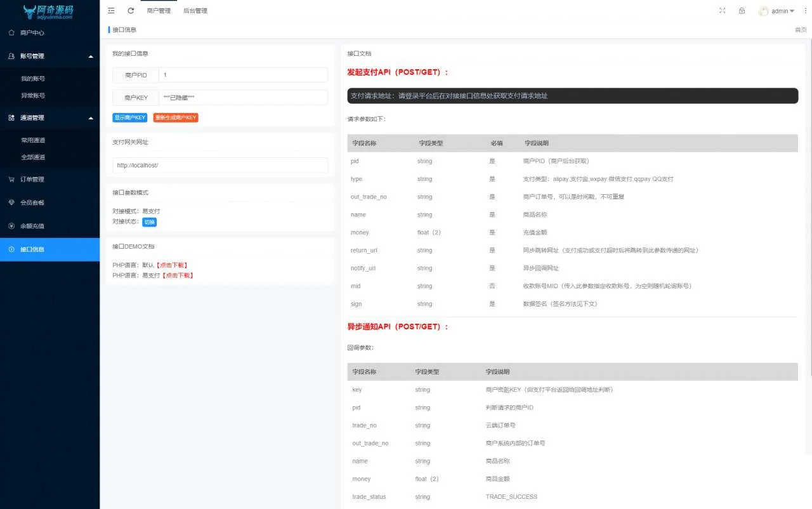This screenshot has width=812, height=509.
Task: Click the yen icon beside 余额充值
Action: 11,226
